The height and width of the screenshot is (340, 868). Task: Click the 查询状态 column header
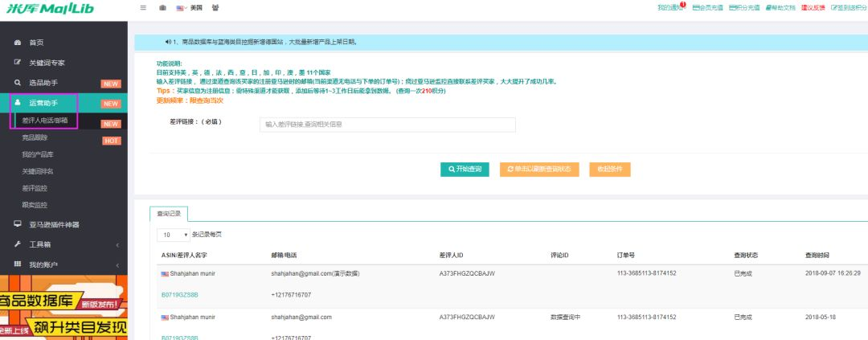tap(746, 256)
